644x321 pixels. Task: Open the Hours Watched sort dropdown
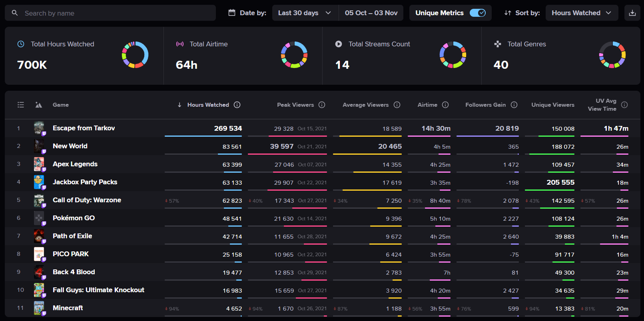tap(582, 13)
